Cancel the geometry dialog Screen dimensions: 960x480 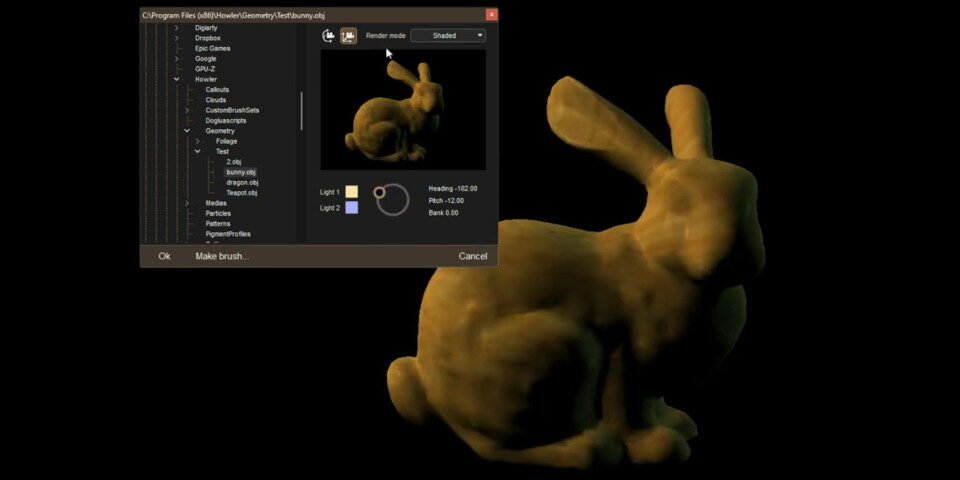point(472,256)
